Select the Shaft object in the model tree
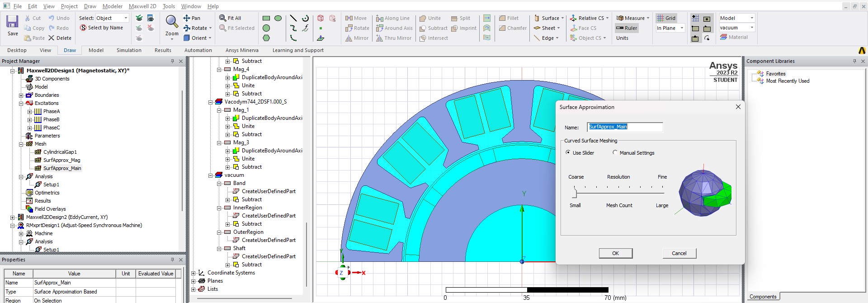This screenshot has width=868, height=303. pyautogui.click(x=239, y=248)
